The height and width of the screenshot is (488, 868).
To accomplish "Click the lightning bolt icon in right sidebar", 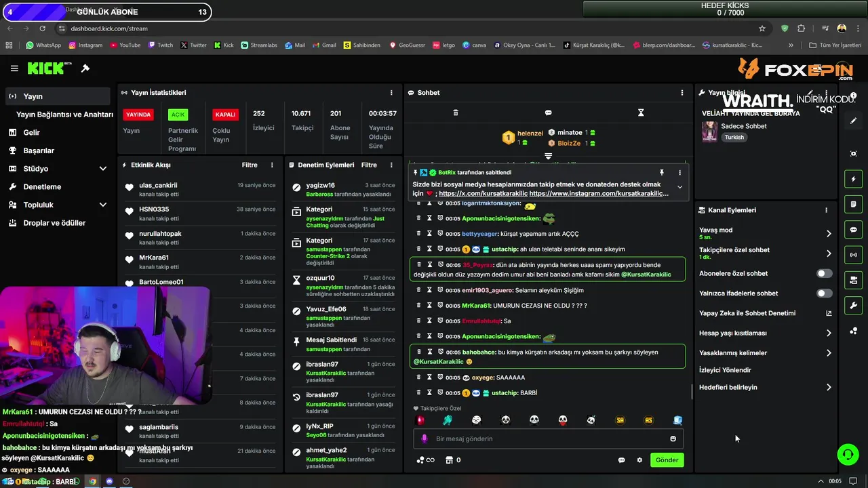I will pos(854,179).
